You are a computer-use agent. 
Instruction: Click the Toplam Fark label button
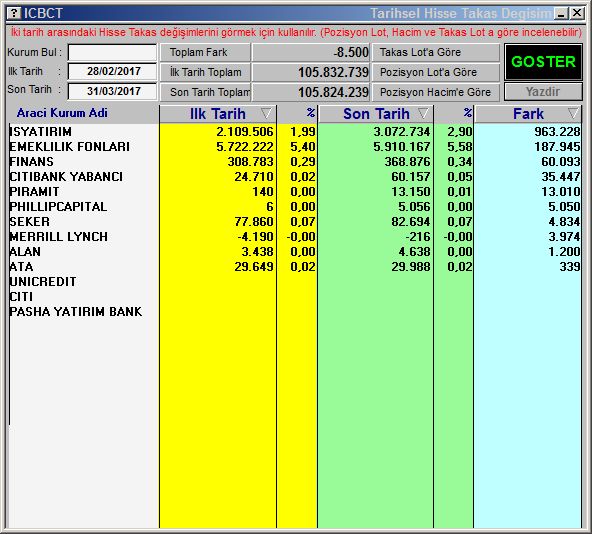click(205, 52)
